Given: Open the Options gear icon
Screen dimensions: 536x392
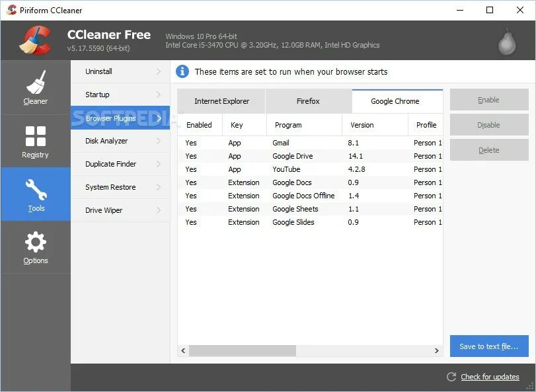Looking at the screenshot, I should (x=36, y=243).
